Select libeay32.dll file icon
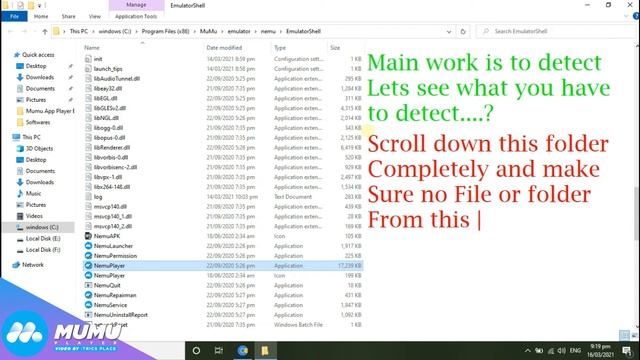Screen dimensions: 640x360 (x=88, y=88)
